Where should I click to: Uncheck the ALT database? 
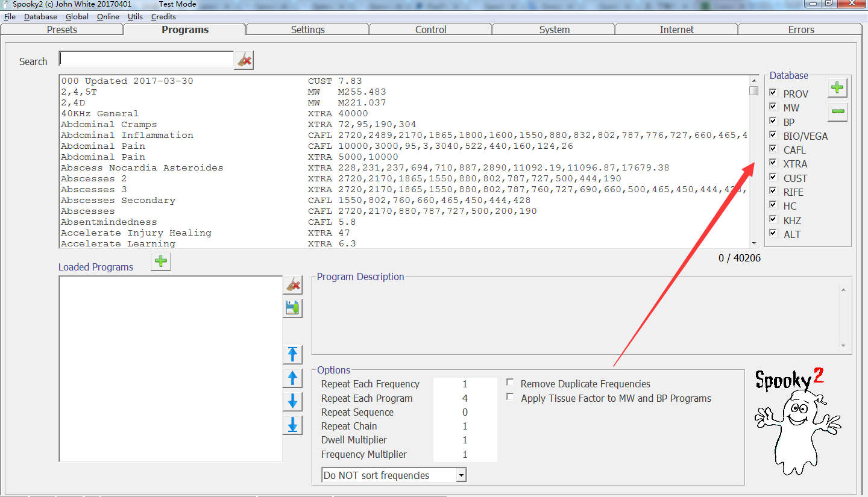773,233
